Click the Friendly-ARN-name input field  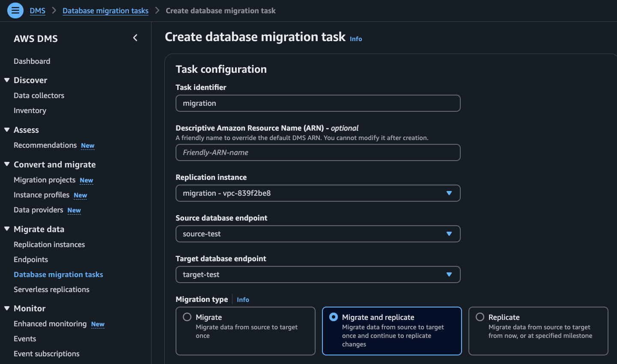click(x=318, y=152)
